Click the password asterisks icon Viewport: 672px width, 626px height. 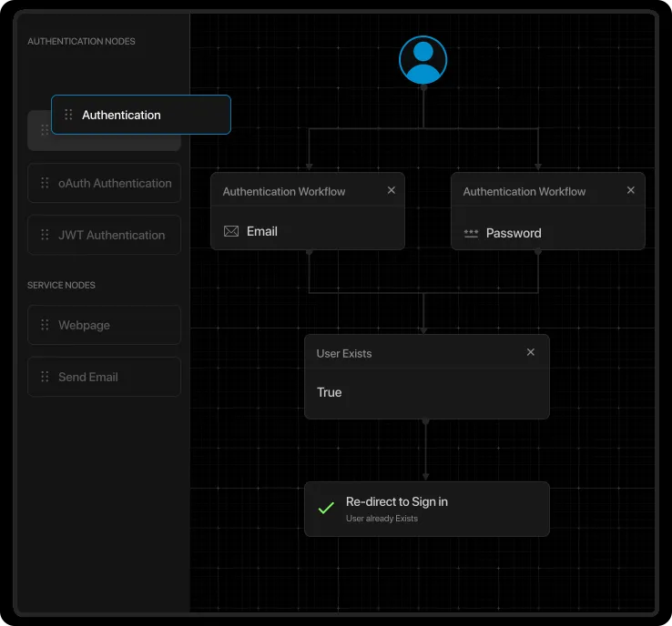click(x=471, y=234)
